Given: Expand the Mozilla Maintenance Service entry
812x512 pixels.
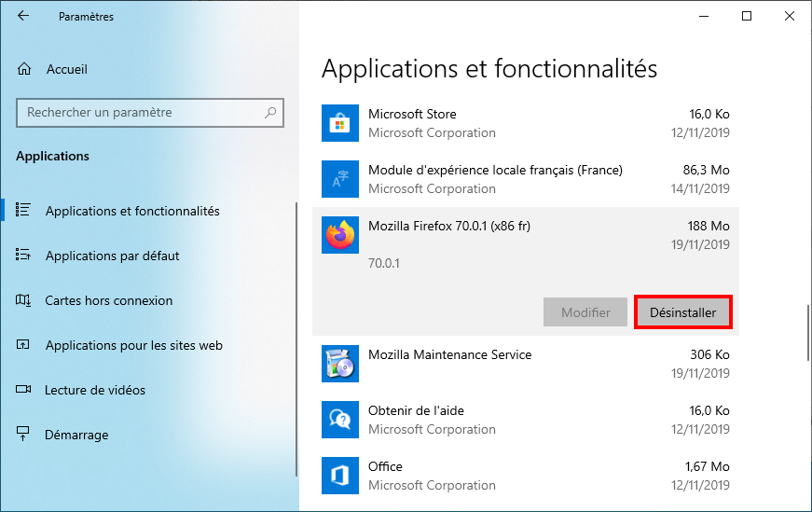Looking at the screenshot, I should tap(526, 364).
